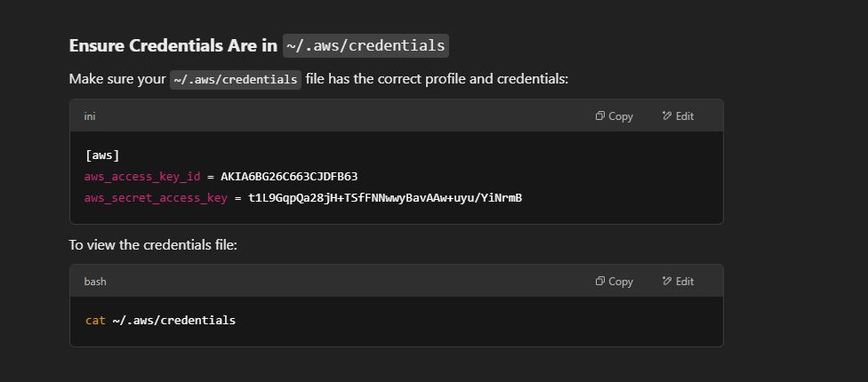
Task: Copy the bash code block contents
Action: pyautogui.click(x=614, y=282)
